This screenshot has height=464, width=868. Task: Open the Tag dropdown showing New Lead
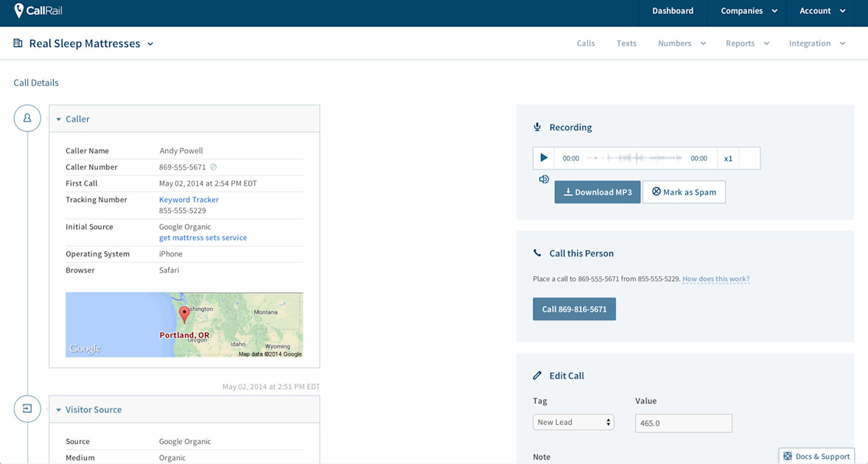pyautogui.click(x=573, y=422)
